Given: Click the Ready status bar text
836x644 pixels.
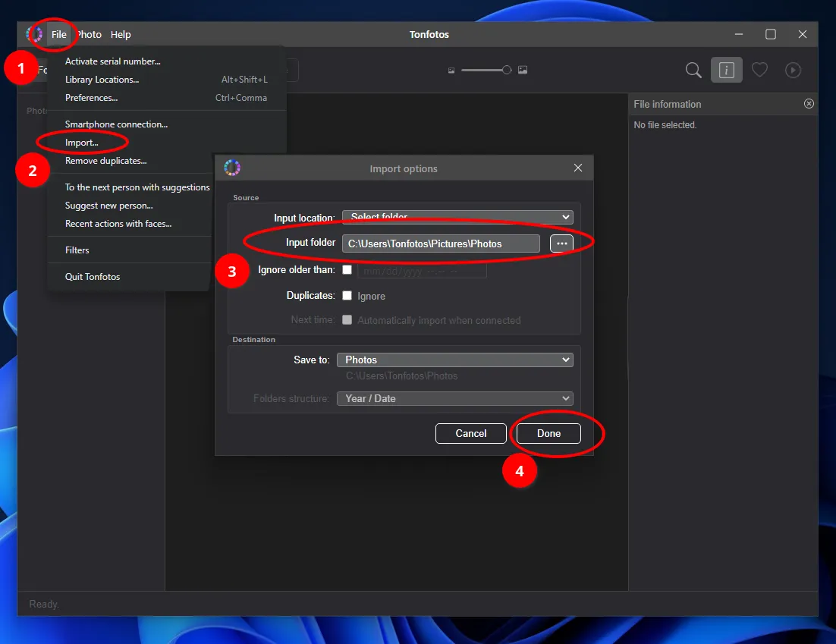Looking at the screenshot, I should 44,604.
